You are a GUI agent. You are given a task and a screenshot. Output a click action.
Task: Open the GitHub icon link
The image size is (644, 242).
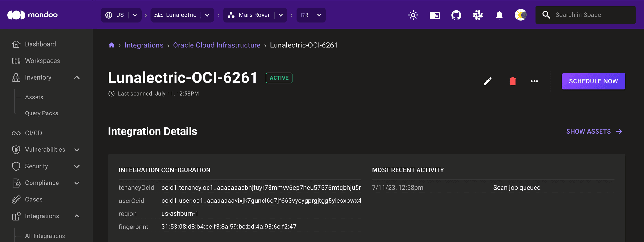tap(456, 15)
